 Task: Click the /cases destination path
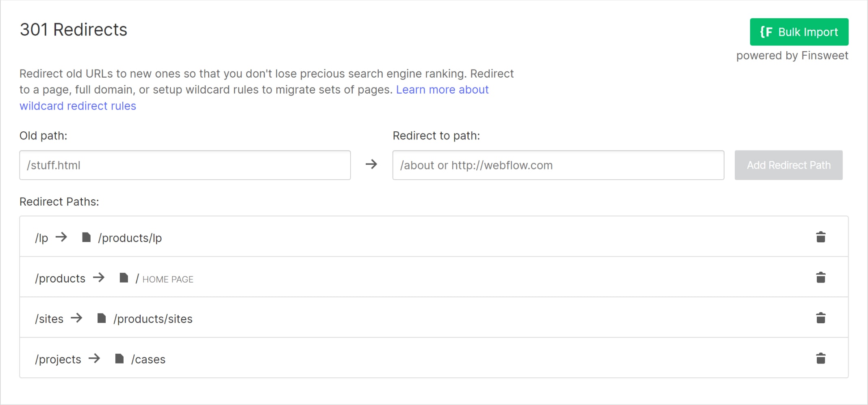(148, 359)
